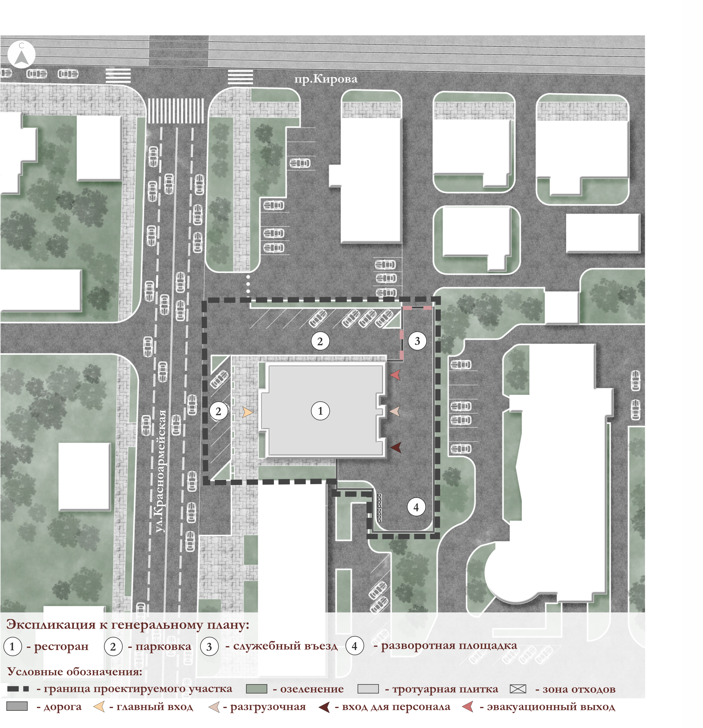
Task: Click the yellow main entrance arrow on plan
Action: click(x=247, y=412)
